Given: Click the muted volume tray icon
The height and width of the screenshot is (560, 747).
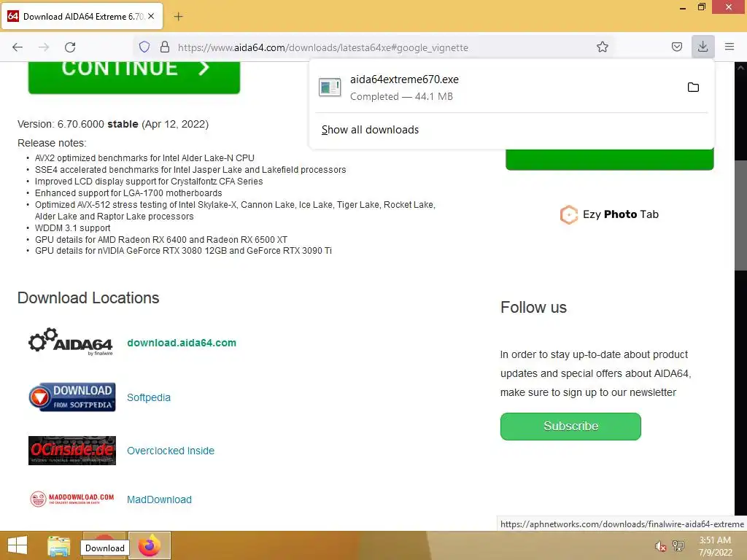Looking at the screenshot, I should pyautogui.click(x=660, y=546).
